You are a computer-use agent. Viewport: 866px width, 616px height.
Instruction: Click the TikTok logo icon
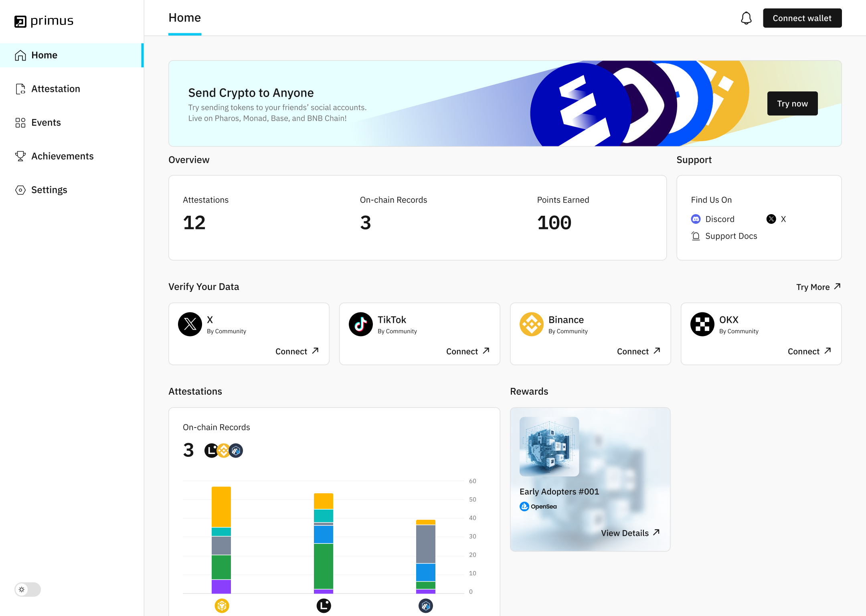coord(360,324)
